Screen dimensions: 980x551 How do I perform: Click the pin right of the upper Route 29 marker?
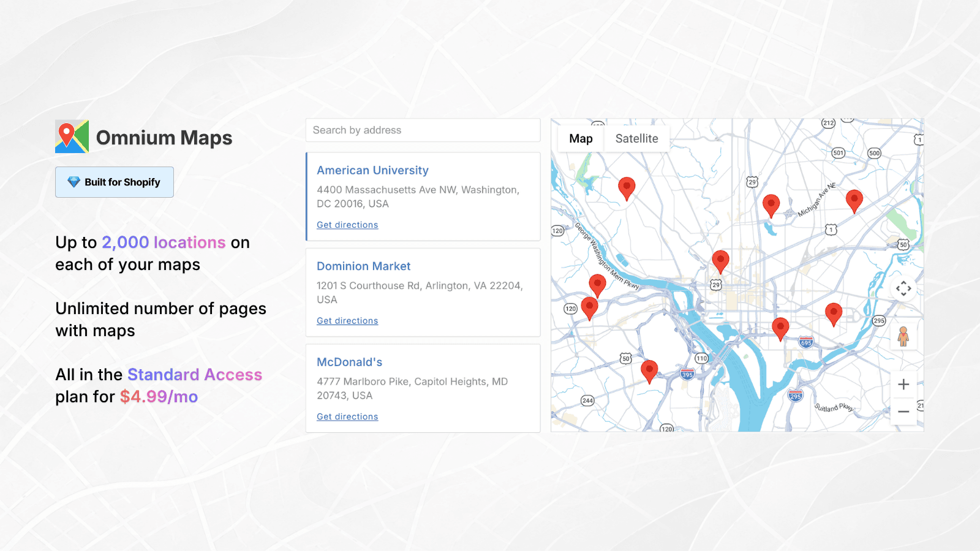(x=771, y=206)
